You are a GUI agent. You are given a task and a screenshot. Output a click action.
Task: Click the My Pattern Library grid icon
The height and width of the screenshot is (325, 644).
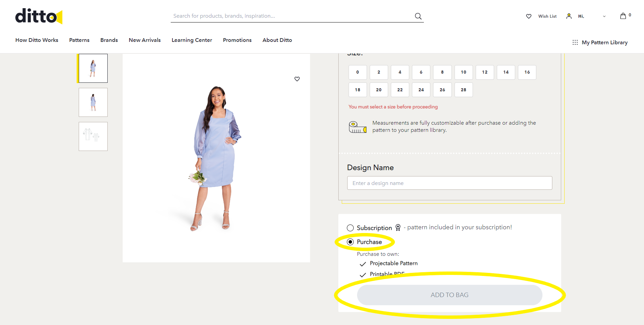[575, 42]
